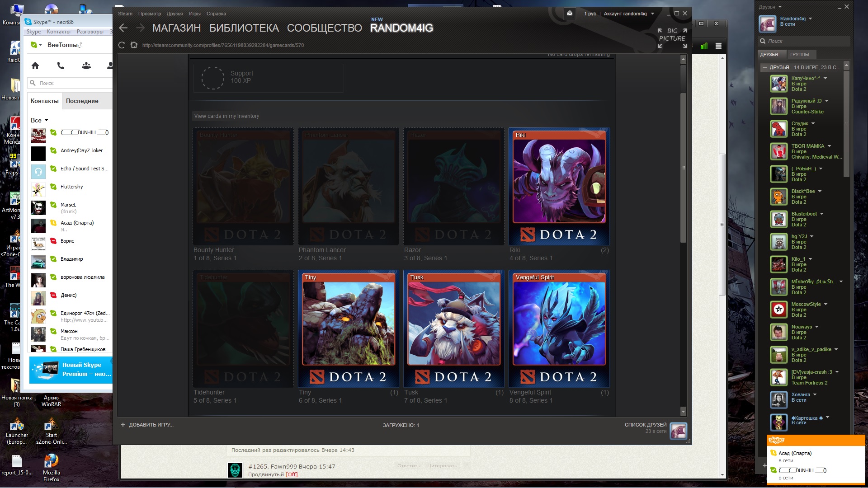Click View cards in my Inventory

[226, 116]
